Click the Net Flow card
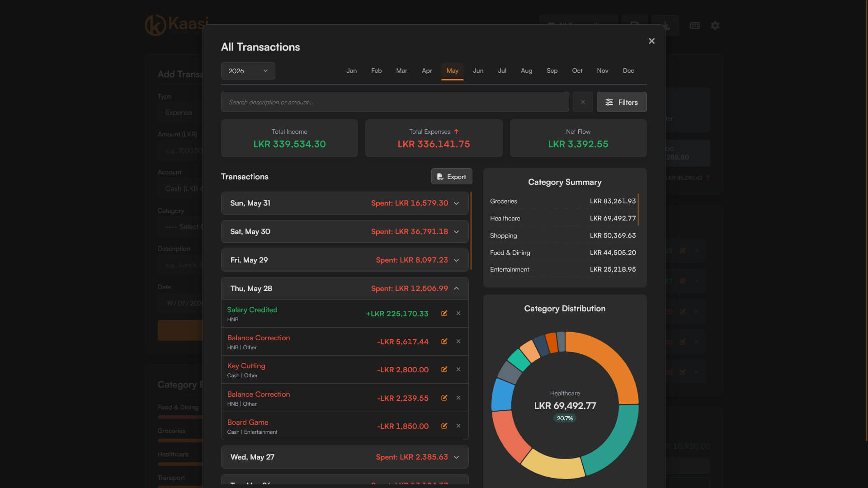 [578, 138]
